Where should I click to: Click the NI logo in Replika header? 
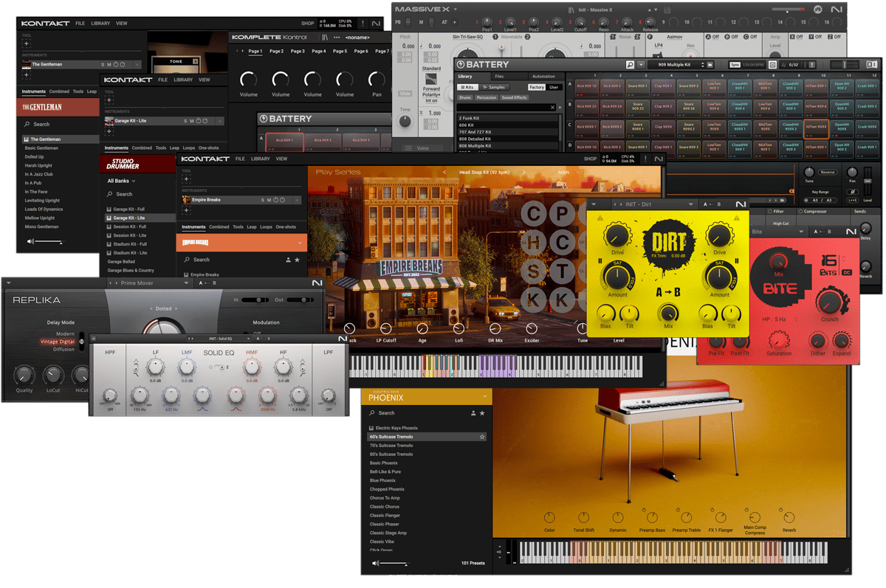click(x=317, y=283)
